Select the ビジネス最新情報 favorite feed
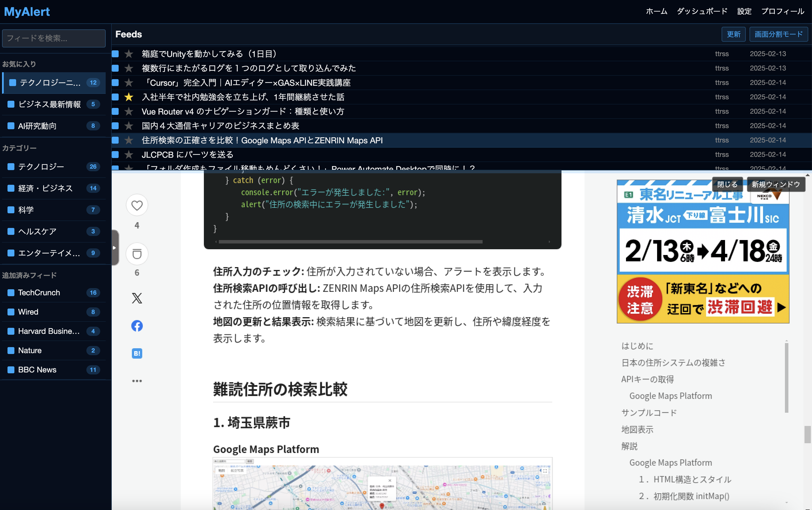The height and width of the screenshot is (510, 812). pyautogui.click(x=54, y=104)
